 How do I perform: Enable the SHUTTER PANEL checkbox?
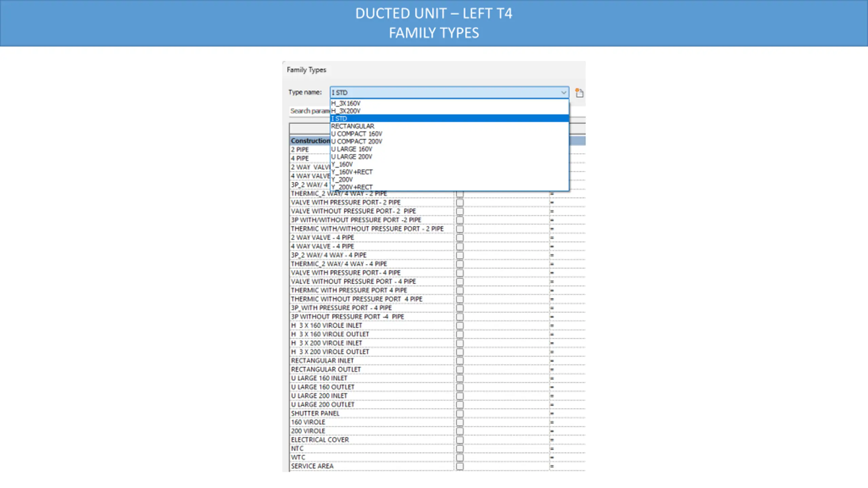point(460,414)
